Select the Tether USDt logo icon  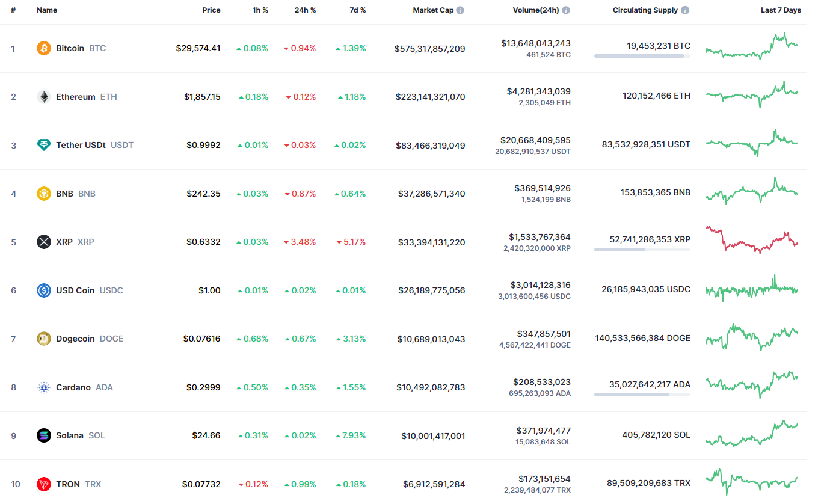[43, 145]
